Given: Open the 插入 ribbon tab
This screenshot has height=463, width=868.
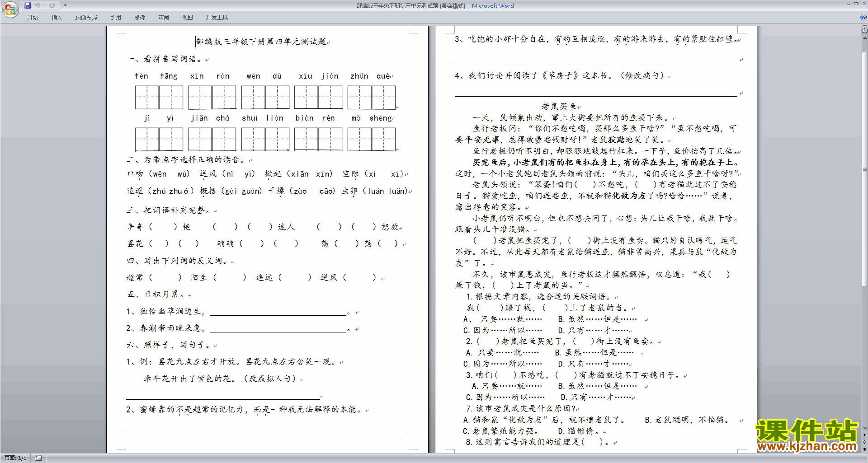Looking at the screenshot, I should tap(57, 18).
